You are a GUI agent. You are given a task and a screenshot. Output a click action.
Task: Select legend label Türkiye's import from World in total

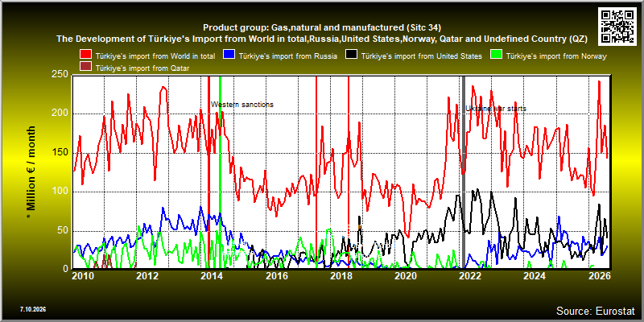pyautogui.click(x=155, y=56)
